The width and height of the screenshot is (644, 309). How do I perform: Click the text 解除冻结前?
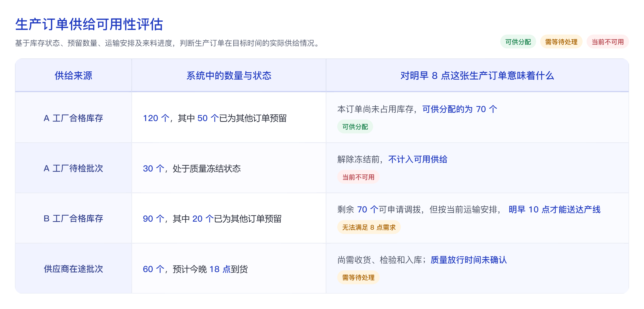358,159
